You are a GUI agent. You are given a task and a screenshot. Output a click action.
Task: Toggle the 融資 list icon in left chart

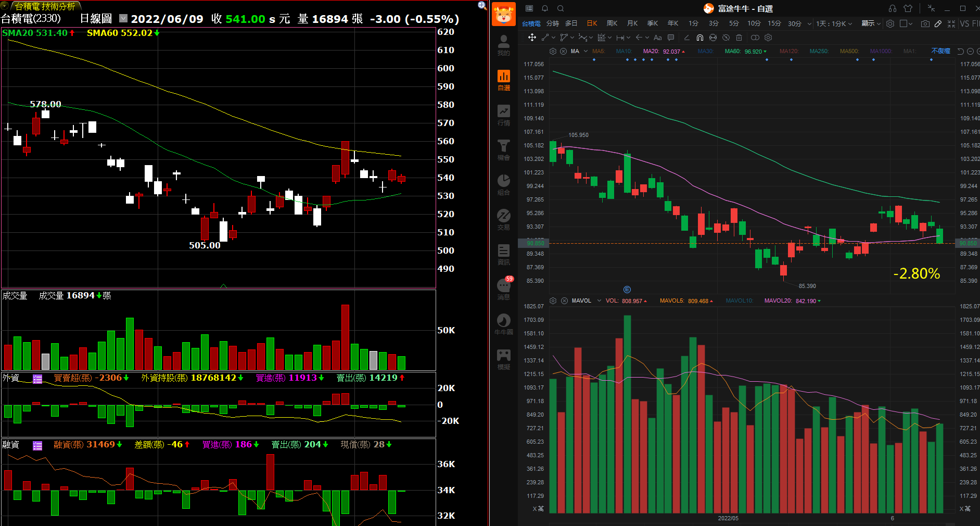point(37,445)
